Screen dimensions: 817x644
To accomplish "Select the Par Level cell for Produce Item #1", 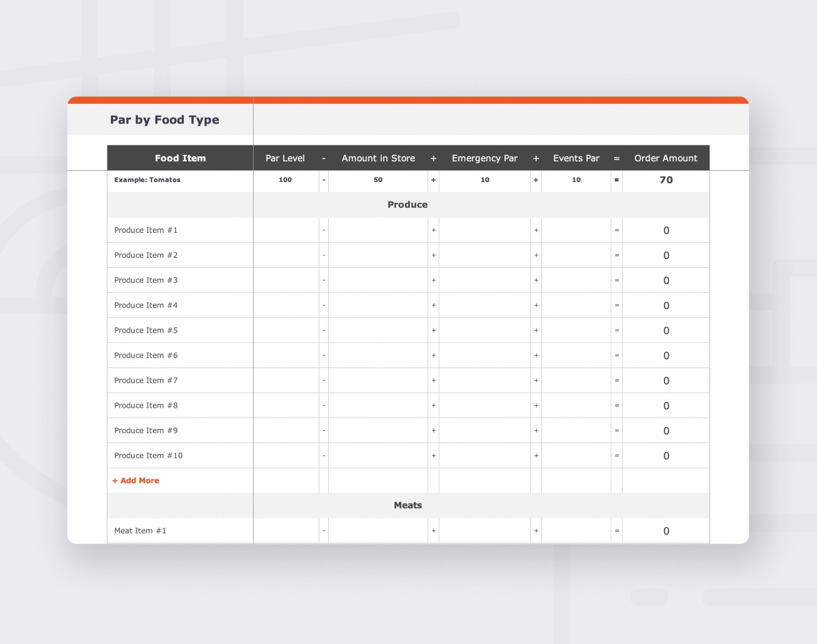I will click(x=286, y=230).
